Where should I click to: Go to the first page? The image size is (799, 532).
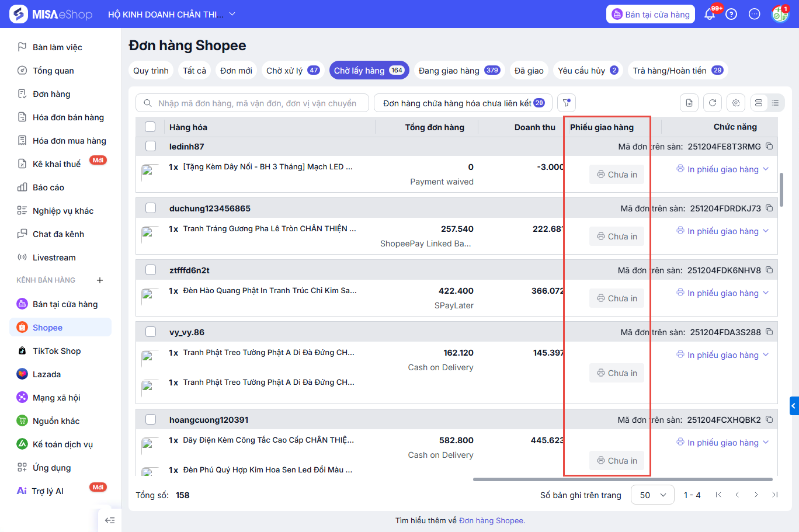[x=718, y=495]
